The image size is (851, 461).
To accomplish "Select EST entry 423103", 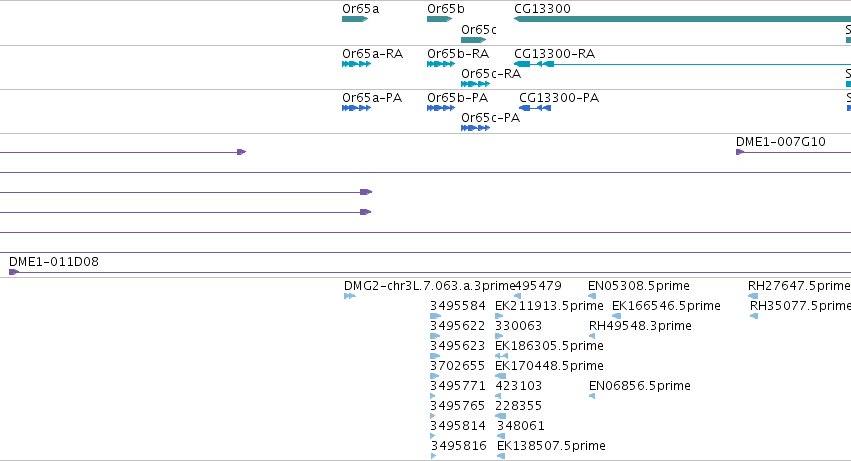I will coord(498,396).
